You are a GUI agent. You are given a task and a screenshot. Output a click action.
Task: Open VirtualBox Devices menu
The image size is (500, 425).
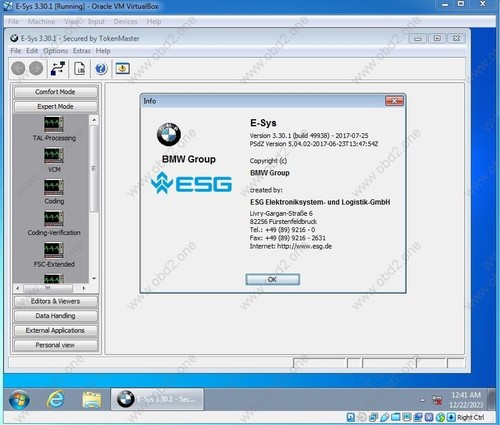125,22
